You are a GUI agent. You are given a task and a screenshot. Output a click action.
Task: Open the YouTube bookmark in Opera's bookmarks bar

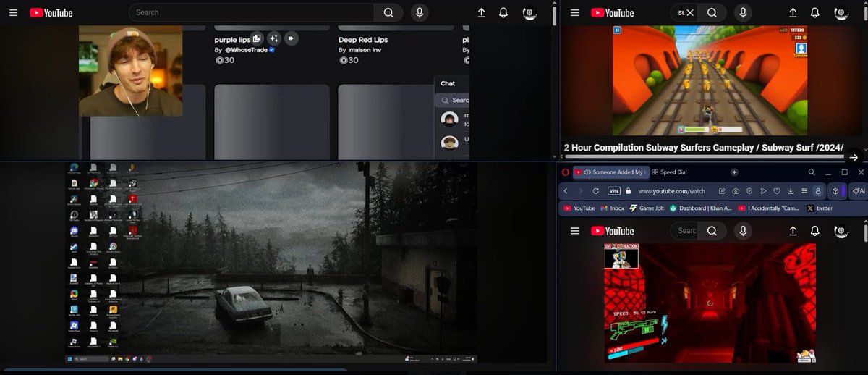(579, 208)
